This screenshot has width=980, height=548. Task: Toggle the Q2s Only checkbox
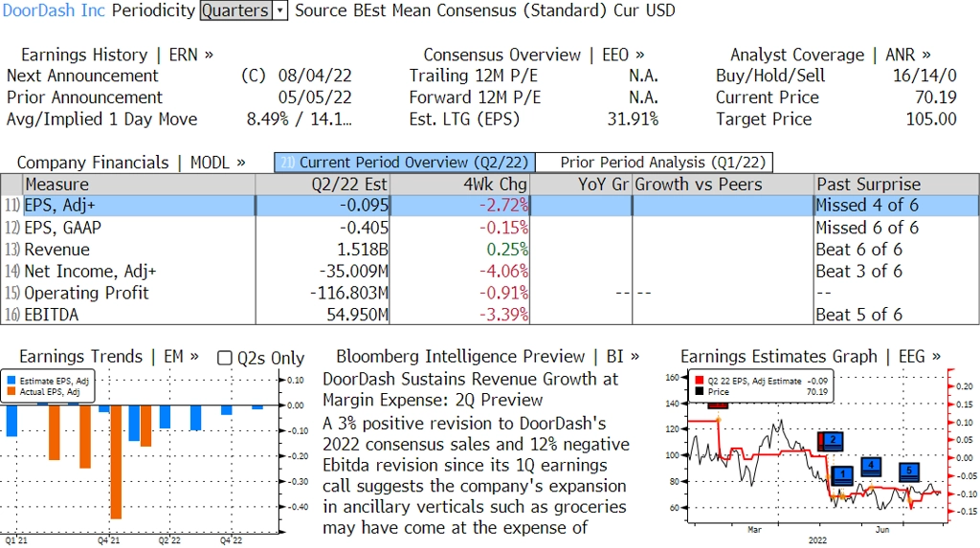(224, 358)
